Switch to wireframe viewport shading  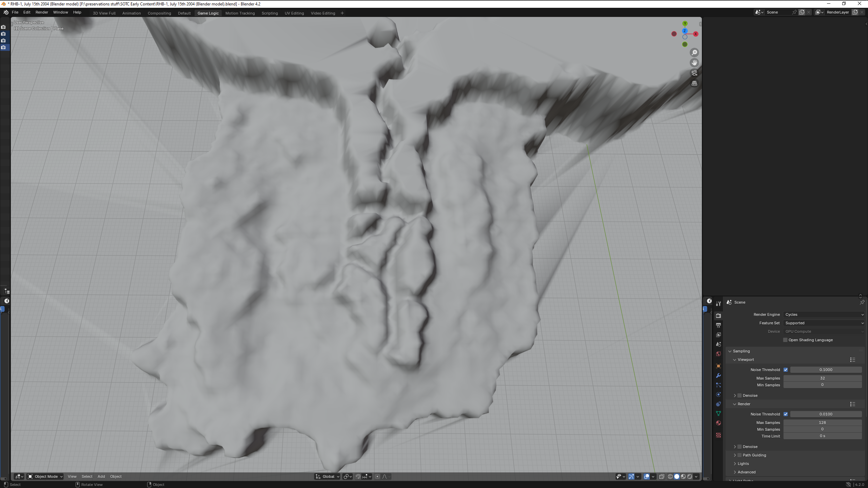point(670,476)
